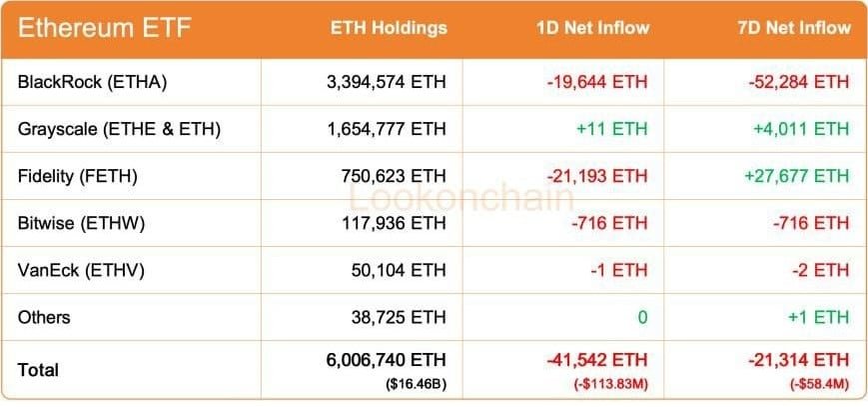This screenshot has width=868, height=407.
Task: Click the 7D Net Inflow column header
Action: pyautogui.click(x=793, y=28)
